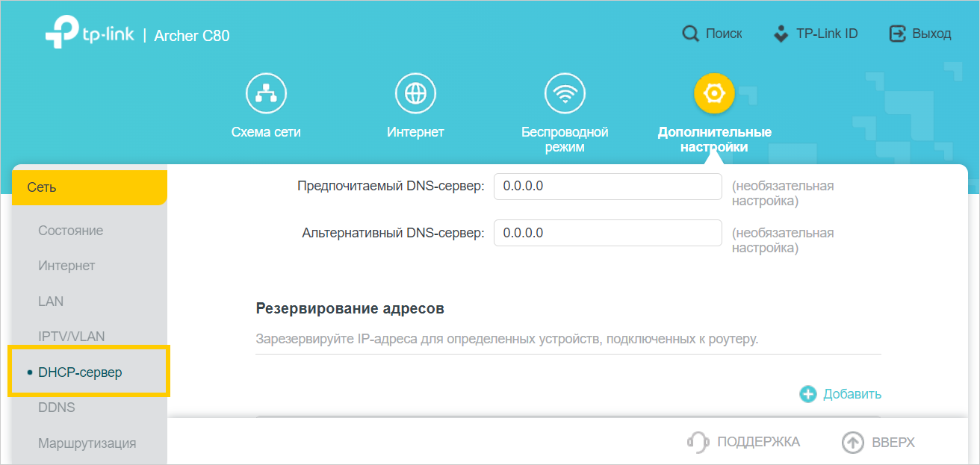Screen dimensions: 980x465
Task: Click the ПОДДЕРЖКА headset icon
Action: [697, 442]
